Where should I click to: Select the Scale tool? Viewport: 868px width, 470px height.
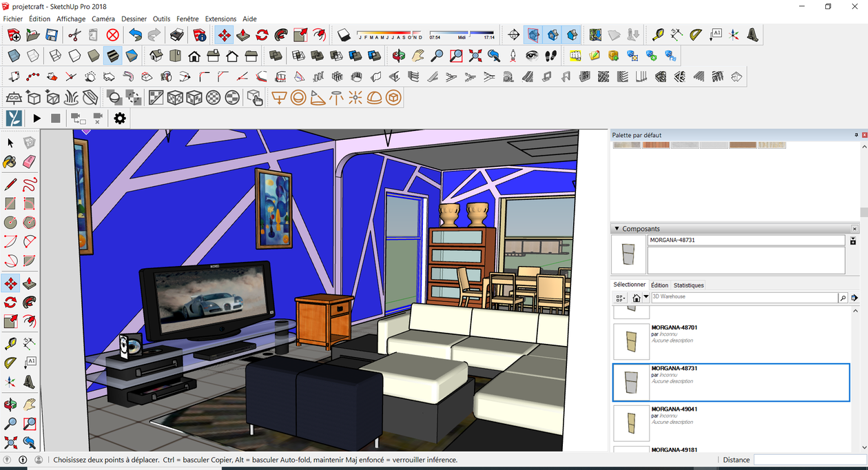(10, 321)
